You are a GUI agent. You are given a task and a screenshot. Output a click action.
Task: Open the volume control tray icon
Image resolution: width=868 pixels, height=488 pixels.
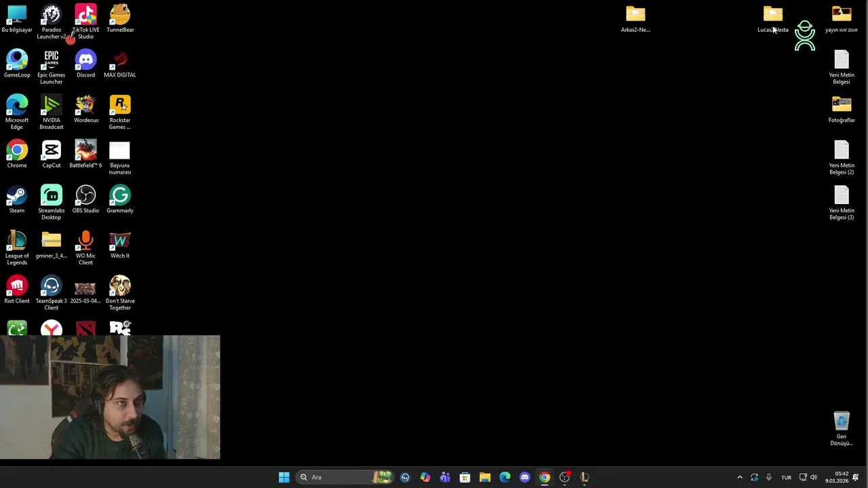coord(814,477)
